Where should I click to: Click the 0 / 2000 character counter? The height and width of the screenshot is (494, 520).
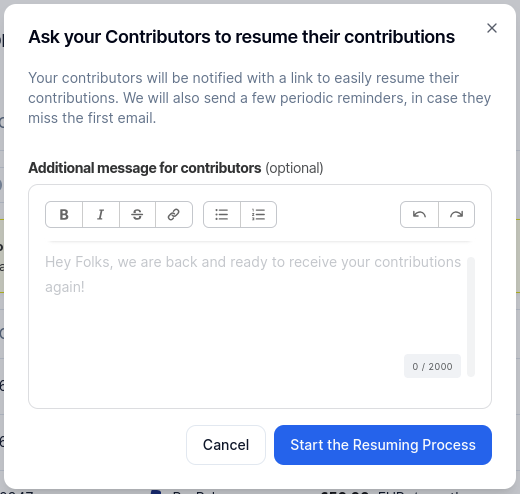(x=432, y=366)
